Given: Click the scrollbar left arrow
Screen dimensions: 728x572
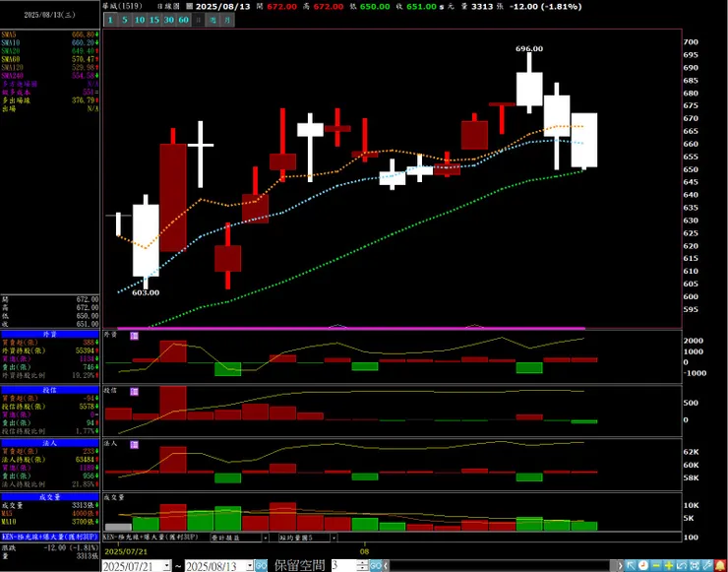Looking at the screenshot, I should coord(385,565).
